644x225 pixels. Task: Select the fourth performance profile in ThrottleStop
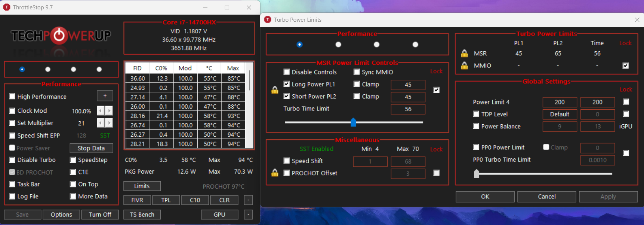coord(99,69)
